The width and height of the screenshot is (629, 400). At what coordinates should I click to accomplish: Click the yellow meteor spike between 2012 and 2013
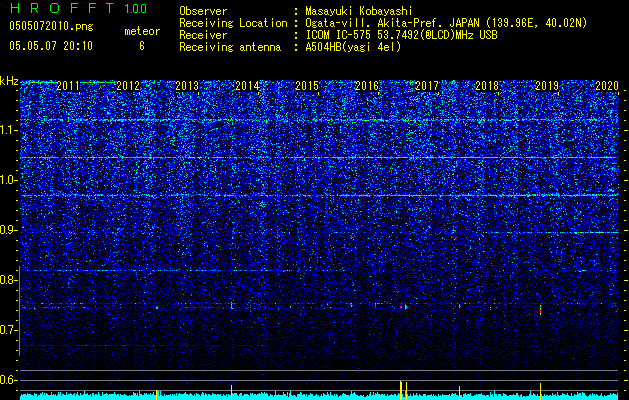tap(156, 395)
